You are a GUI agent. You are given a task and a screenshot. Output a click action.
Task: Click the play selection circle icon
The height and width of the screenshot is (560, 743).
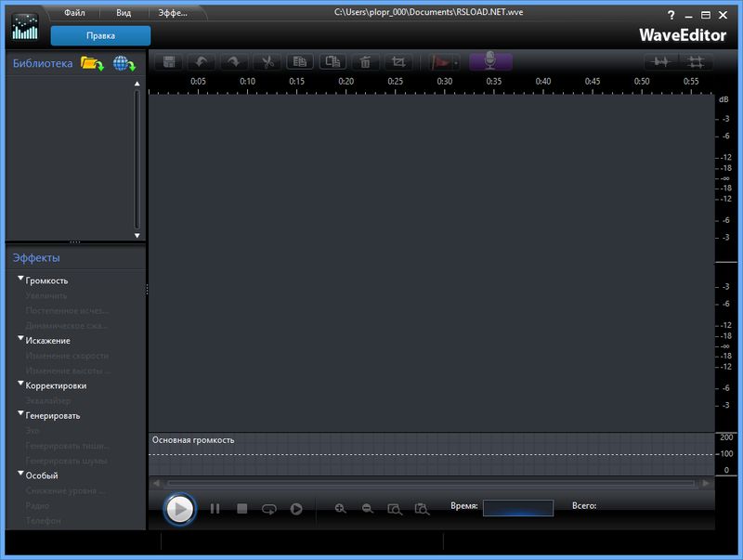[x=296, y=509]
